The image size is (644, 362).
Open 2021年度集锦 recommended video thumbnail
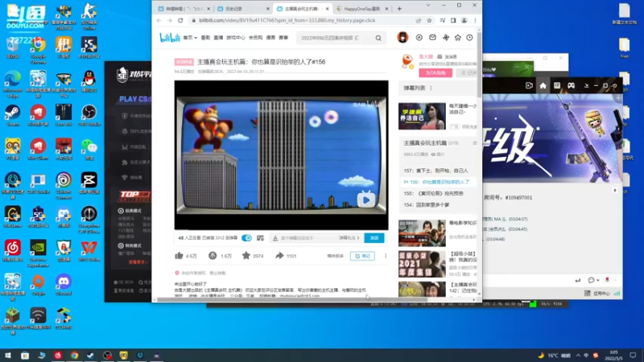click(422, 264)
